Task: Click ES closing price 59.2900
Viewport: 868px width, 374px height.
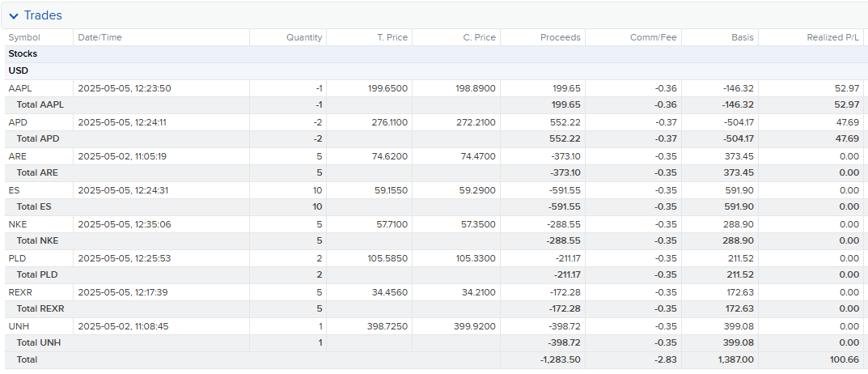Action: tap(478, 190)
